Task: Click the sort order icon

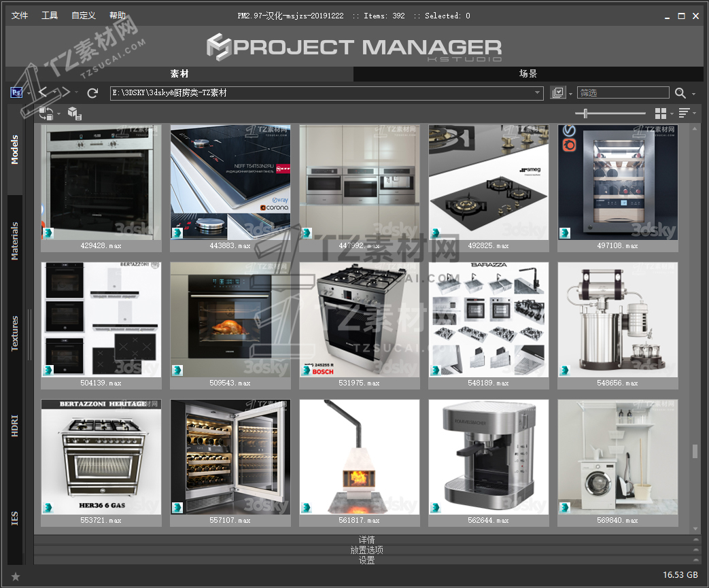Action: [x=684, y=113]
